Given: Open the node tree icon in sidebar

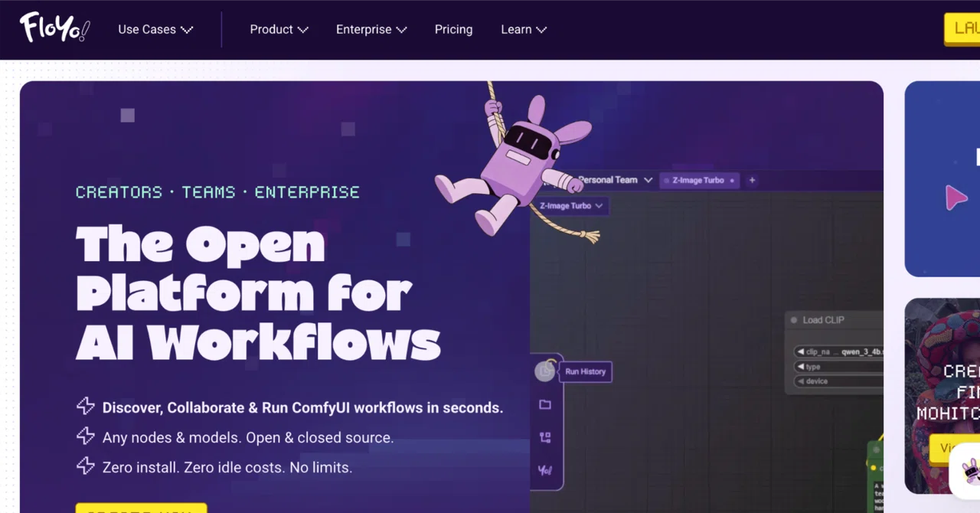Looking at the screenshot, I should (x=545, y=437).
